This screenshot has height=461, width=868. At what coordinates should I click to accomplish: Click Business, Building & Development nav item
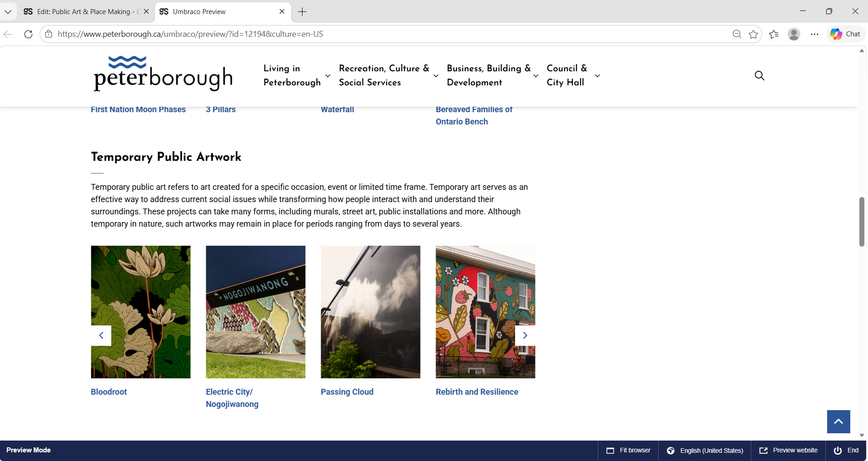(489, 75)
